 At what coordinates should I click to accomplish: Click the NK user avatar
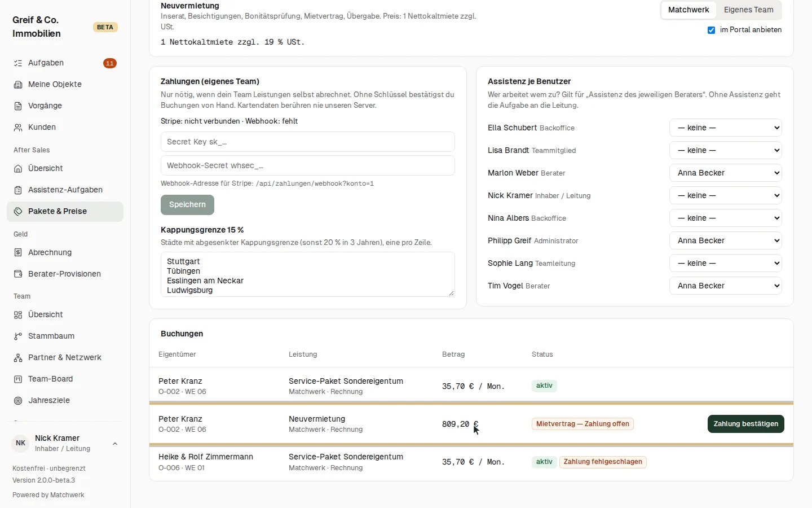click(21, 444)
